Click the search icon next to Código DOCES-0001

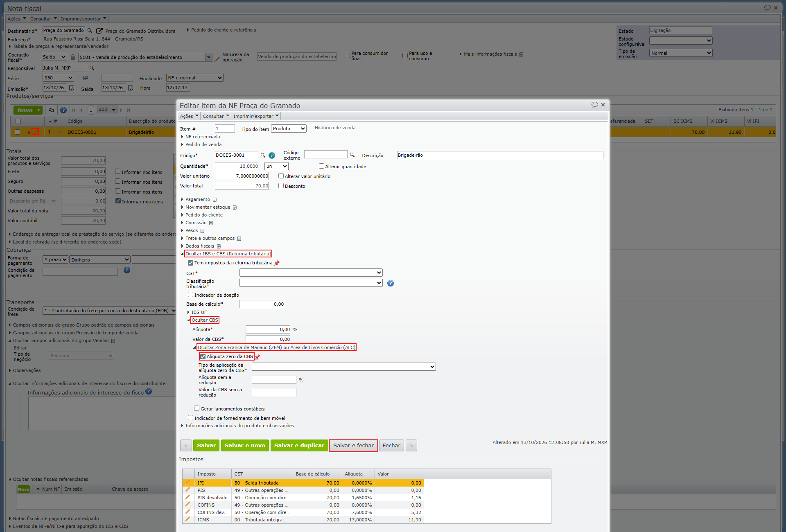tap(263, 156)
